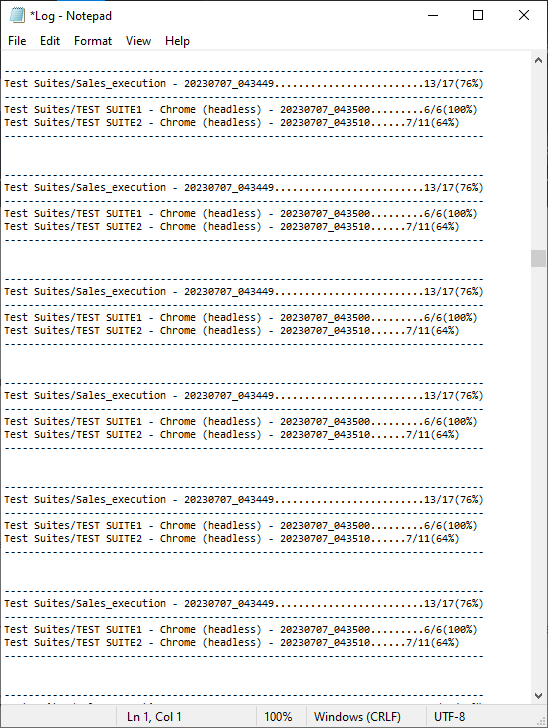Place cursor on first Sales_execution line
548x728 pixels.
(244, 84)
